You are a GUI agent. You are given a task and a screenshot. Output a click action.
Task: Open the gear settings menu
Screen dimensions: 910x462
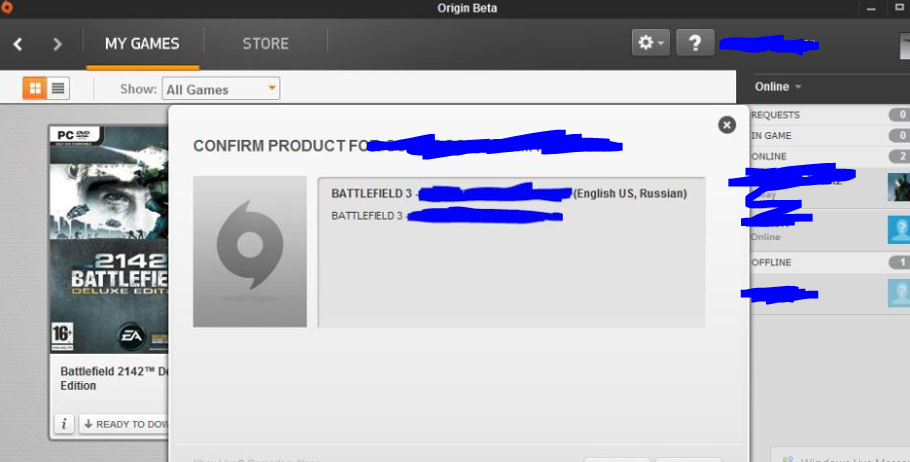click(x=651, y=43)
